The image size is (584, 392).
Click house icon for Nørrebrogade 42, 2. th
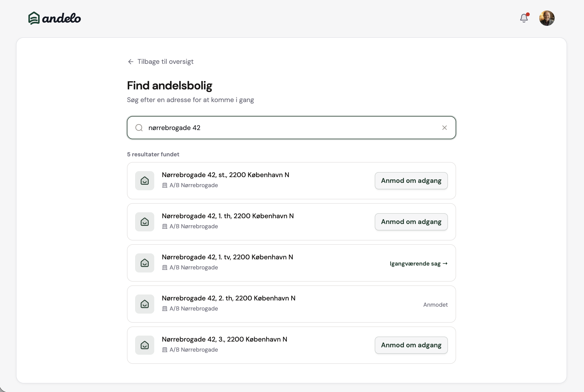coord(144,304)
